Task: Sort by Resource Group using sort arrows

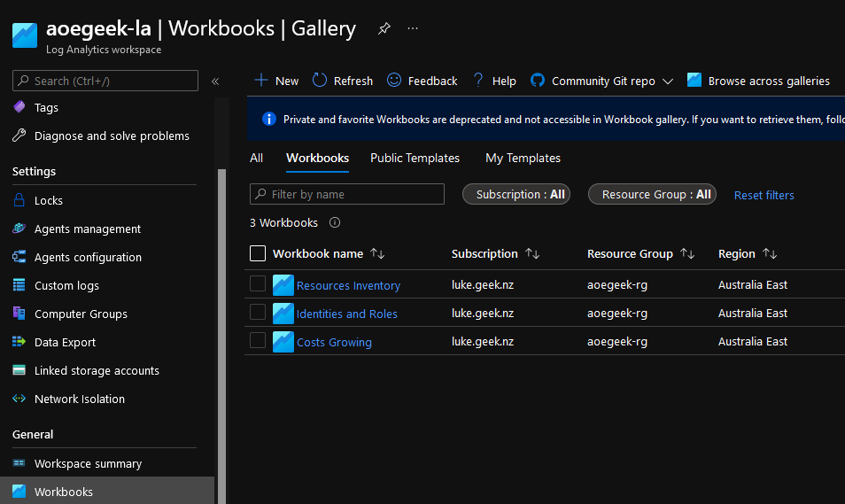Action: pyautogui.click(x=687, y=253)
